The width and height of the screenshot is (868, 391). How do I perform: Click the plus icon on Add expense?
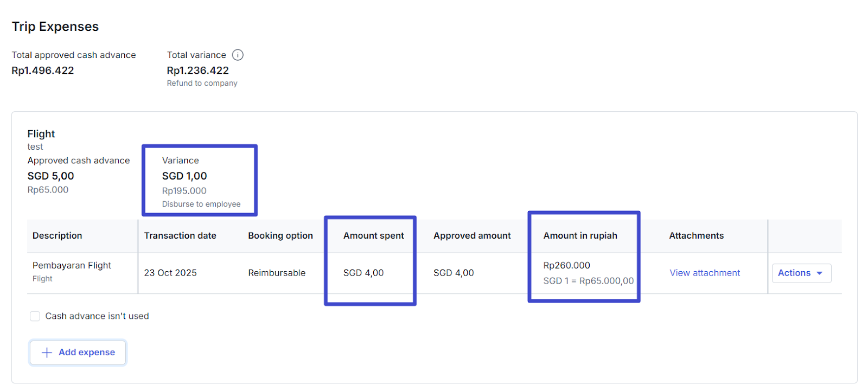pyautogui.click(x=47, y=352)
